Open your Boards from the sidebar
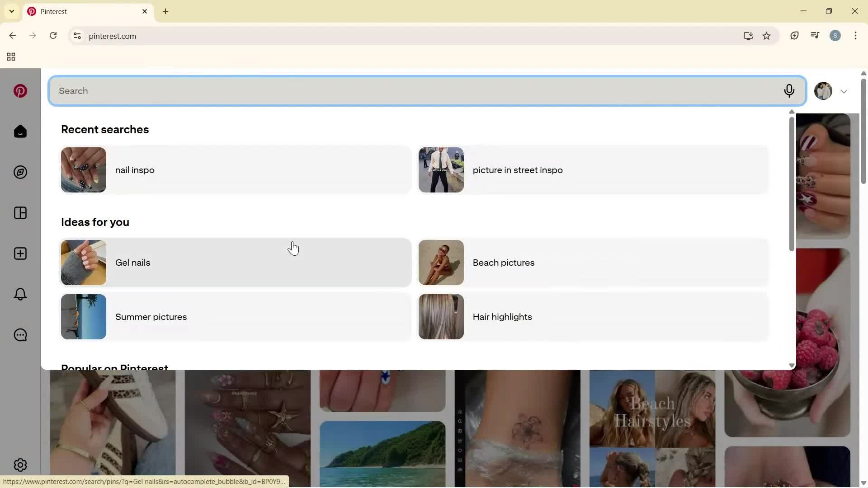This screenshot has height=488, width=868. pyautogui.click(x=20, y=213)
